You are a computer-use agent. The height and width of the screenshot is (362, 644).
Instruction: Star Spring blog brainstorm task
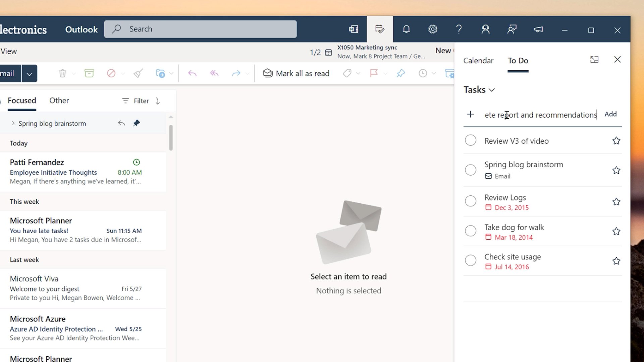(616, 170)
